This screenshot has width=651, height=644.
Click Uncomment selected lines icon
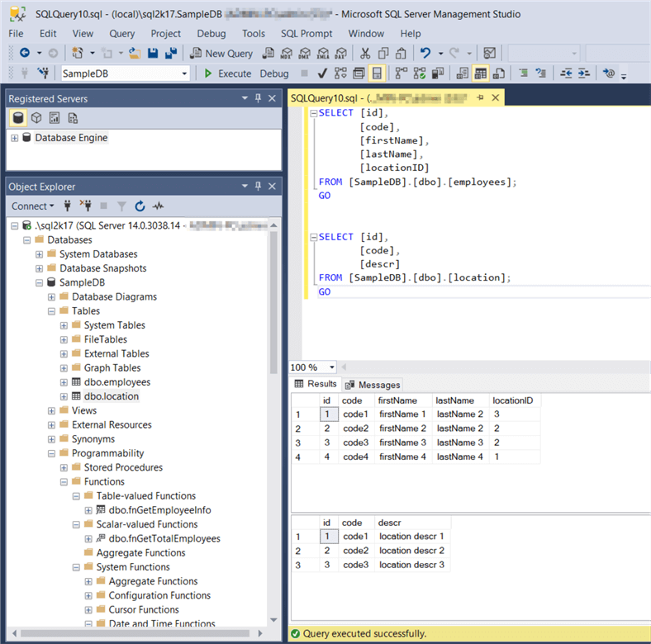[x=541, y=73]
